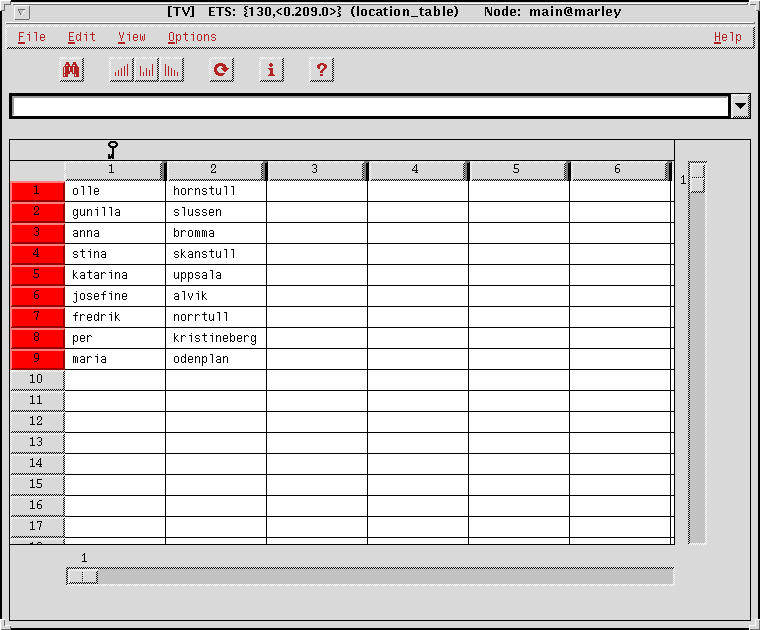The height and width of the screenshot is (630, 760).
Task: Select the cell 'slussen'
Action: (216, 212)
